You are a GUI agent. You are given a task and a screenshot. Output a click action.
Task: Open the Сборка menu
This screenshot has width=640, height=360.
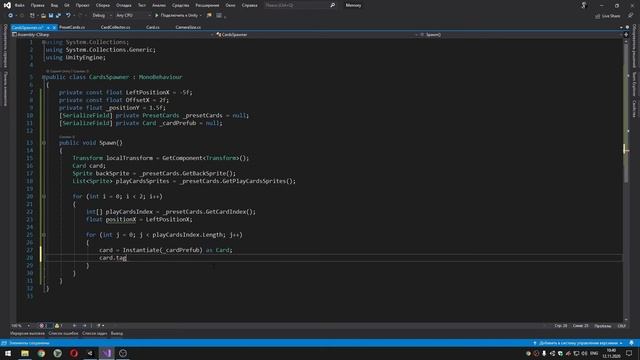click(103, 5)
